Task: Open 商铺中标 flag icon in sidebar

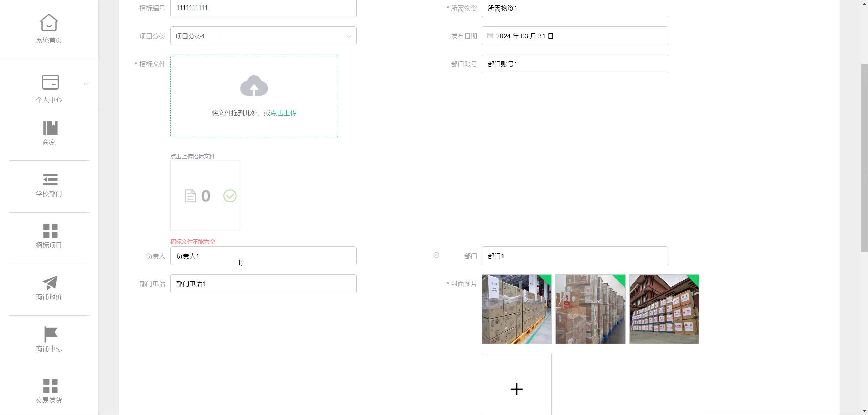Action: (50, 334)
